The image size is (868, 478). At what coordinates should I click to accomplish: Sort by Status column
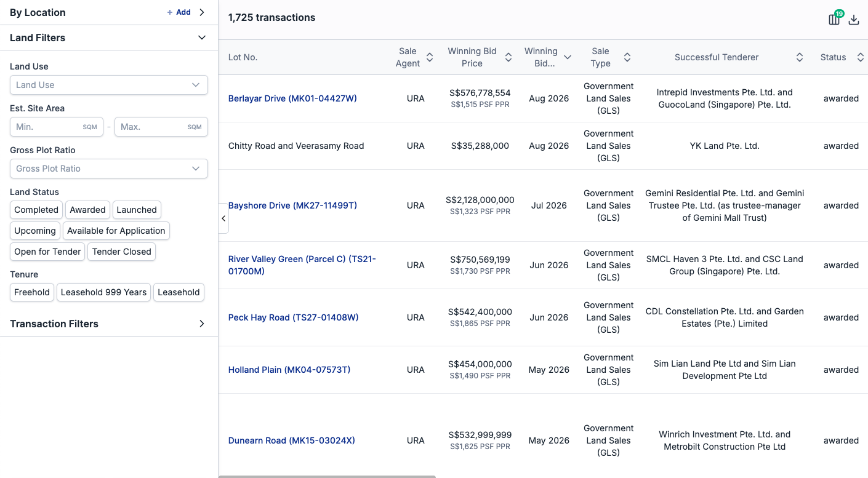pyautogui.click(x=861, y=57)
